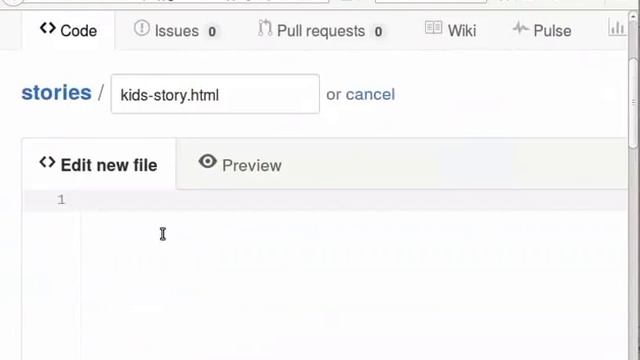The width and height of the screenshot is (640, 360).
Task: Click the brackets icon beside Edit new file
Action: click(x=47, y=162)
